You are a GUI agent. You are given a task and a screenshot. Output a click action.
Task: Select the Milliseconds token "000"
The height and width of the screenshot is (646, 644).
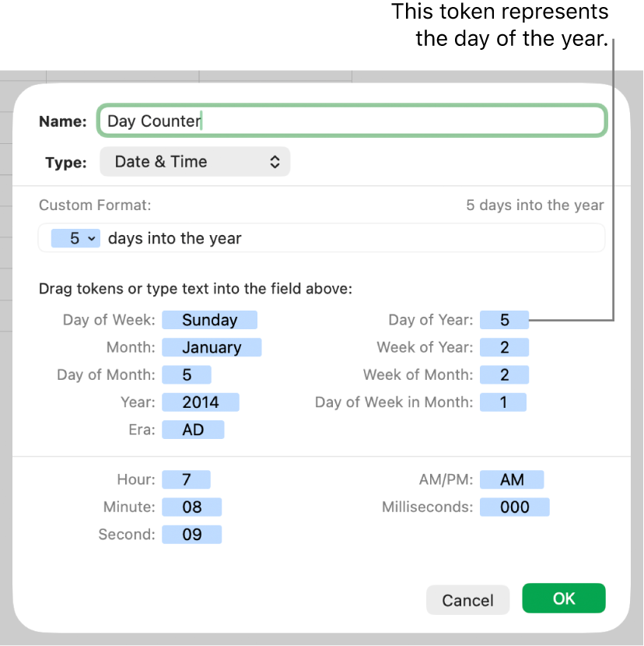coord(514,507)
